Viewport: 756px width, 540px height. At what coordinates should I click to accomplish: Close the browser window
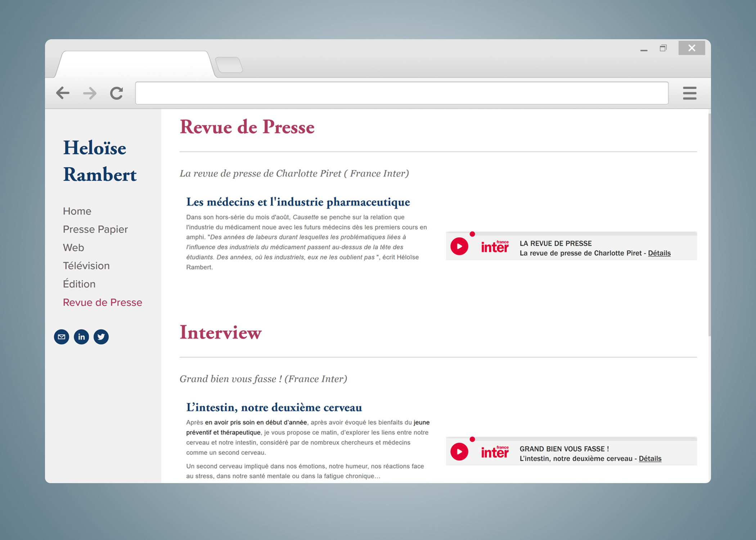tap(692, 48)
